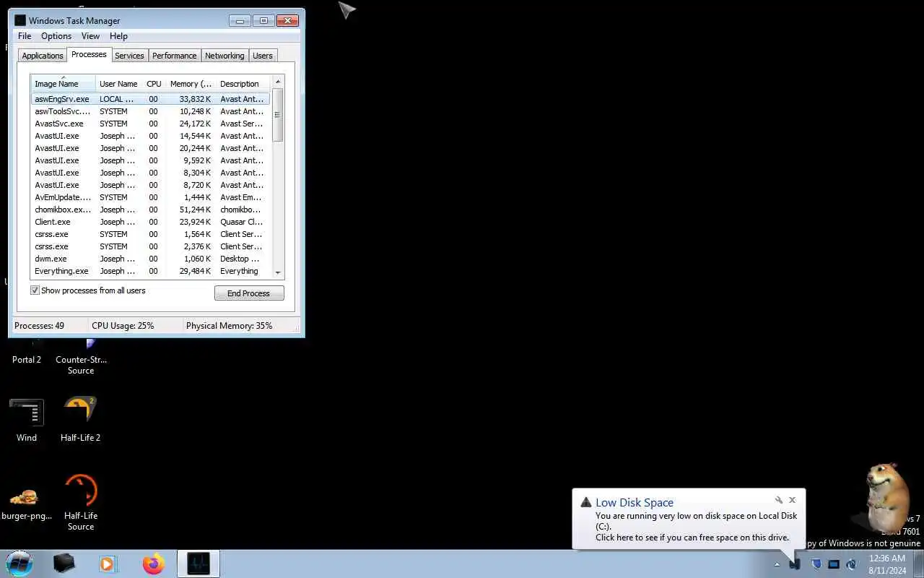The height and width of the screenshot is (578, 924).
Task: Open the Help menu
Action: tap(118, 36)
